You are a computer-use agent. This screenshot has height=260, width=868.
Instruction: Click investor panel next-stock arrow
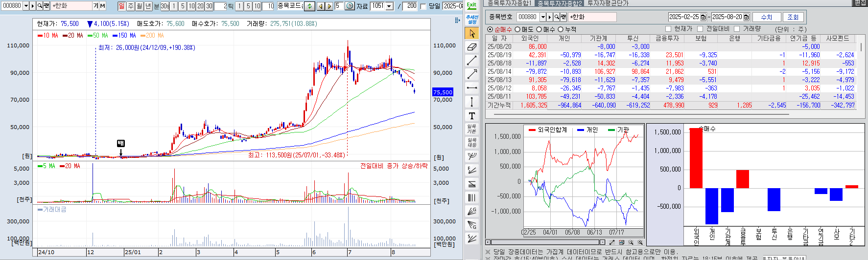coord(550,17)
